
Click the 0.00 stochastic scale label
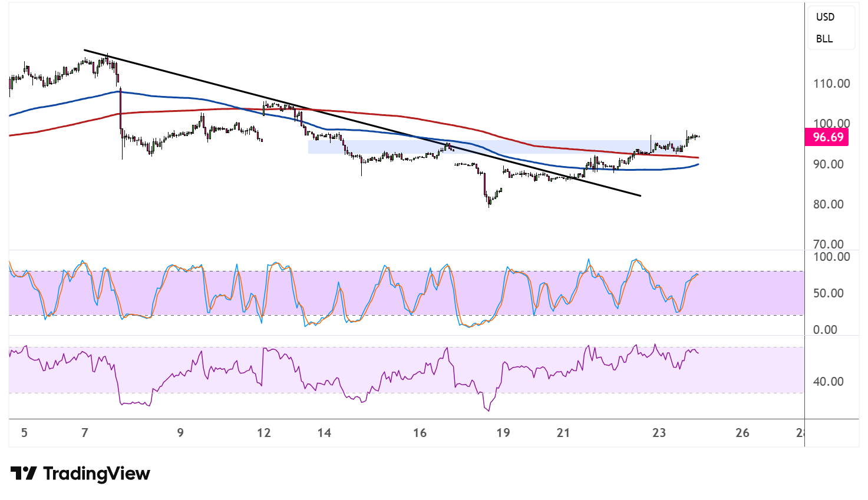825,330
